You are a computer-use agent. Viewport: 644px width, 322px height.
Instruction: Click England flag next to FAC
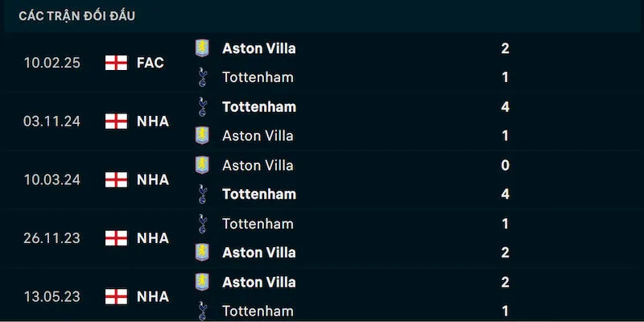117,63
